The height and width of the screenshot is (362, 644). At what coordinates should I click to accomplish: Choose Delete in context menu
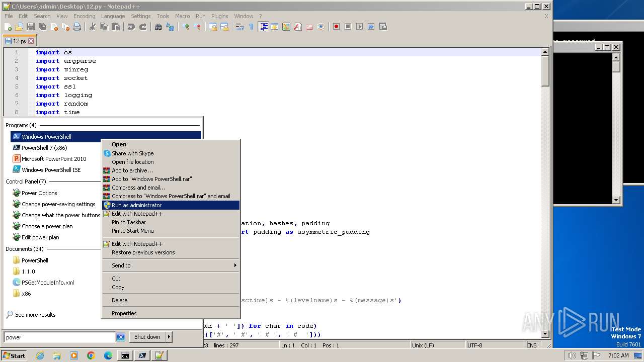pyautogui.click(x=171, y=300)
